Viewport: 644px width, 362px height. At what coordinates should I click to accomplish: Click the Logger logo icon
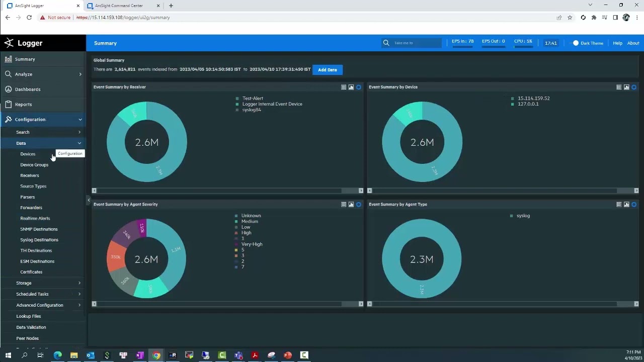point(9,43)
